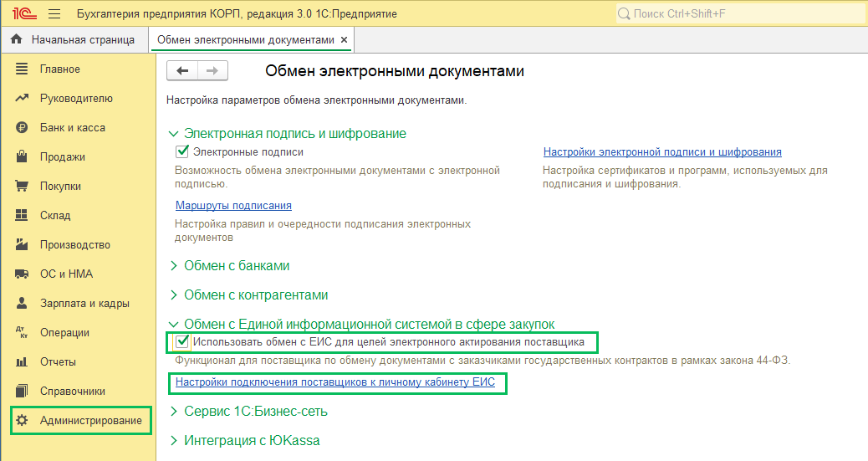Open the Склад menu section
Viewport: 868px width, 461px height.
coord(55,216)
